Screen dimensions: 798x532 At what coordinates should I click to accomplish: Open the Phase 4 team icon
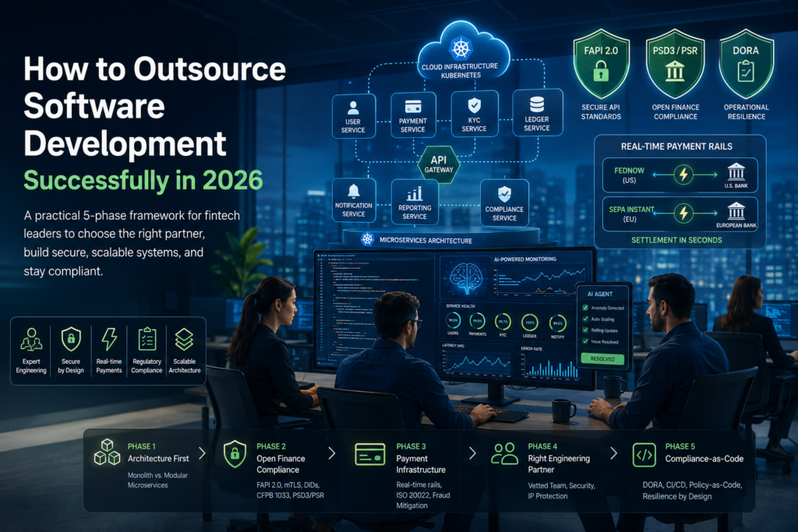click(504, 453)
